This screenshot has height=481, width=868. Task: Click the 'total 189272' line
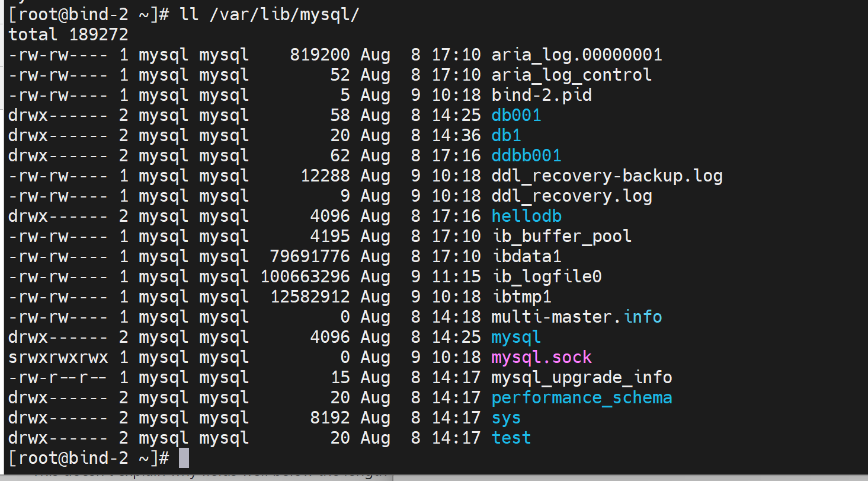pyautogui.click(x=68, y=35)
